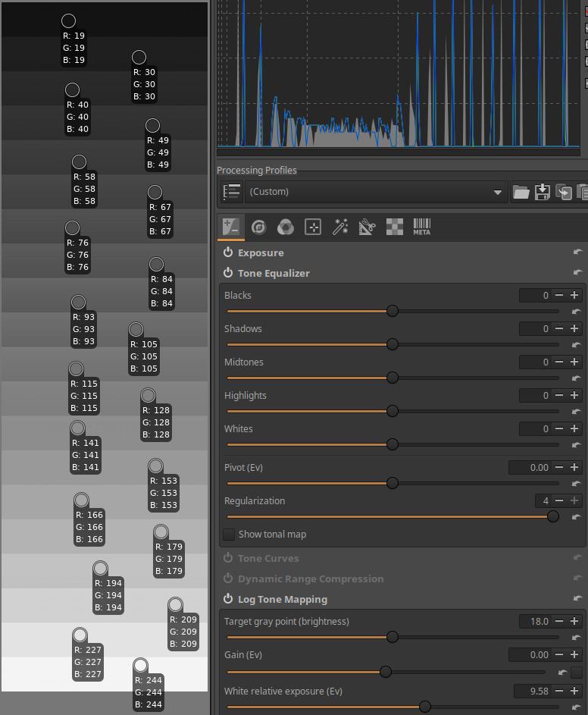The width and height of the screenshot is (588, 715).
Task: Open the Local Editing tab icon
Action: pyautogui.click(x=313, y=227)
